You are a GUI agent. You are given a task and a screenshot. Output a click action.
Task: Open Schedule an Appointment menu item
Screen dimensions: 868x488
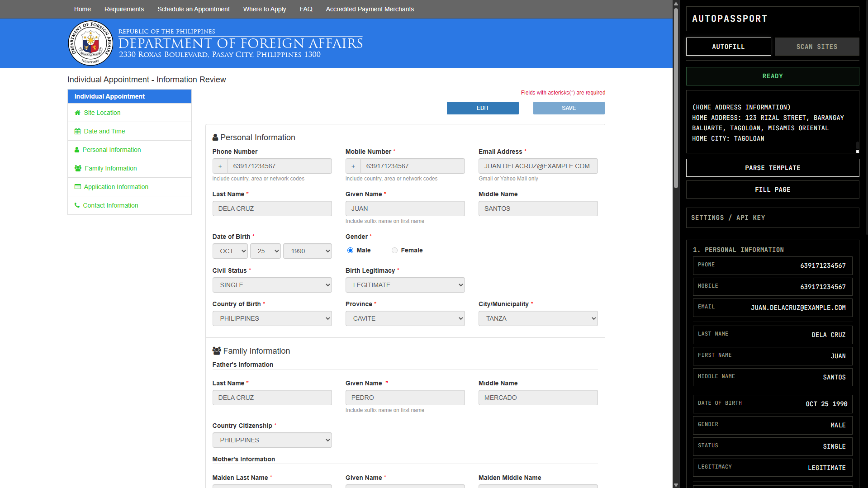tap(194, 9)
